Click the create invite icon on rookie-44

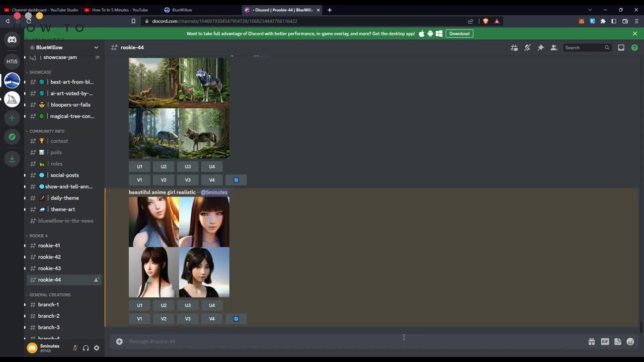pyautogui.click(x=96, y=280)
